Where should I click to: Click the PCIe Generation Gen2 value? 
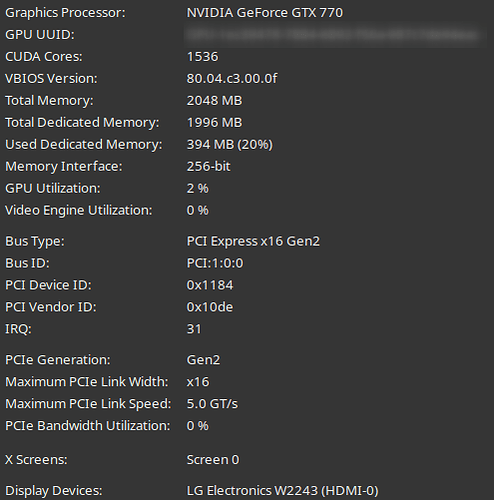tap(203, 360)
